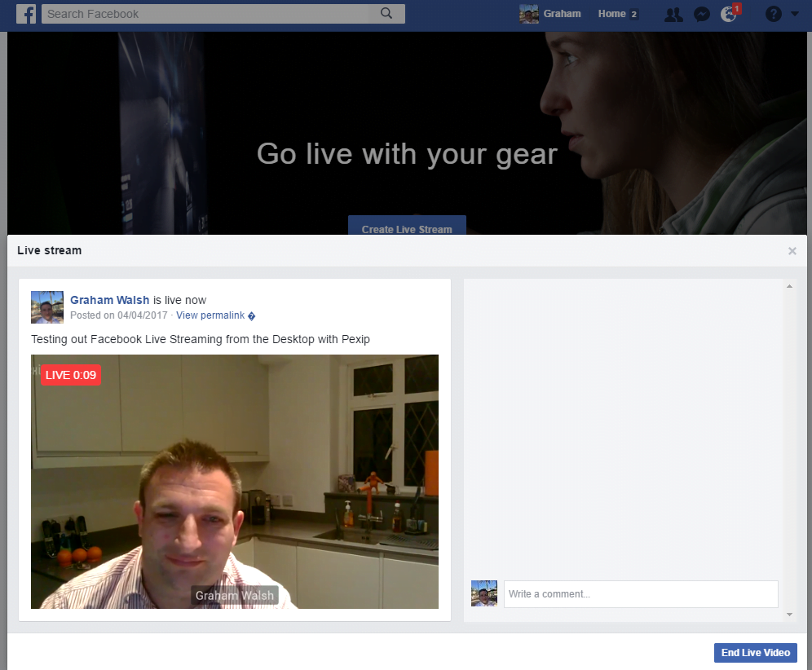Screen dimensions: 812x670
Task: Click the Graham profile picture in top bar
Action: (x=529, y=14)
